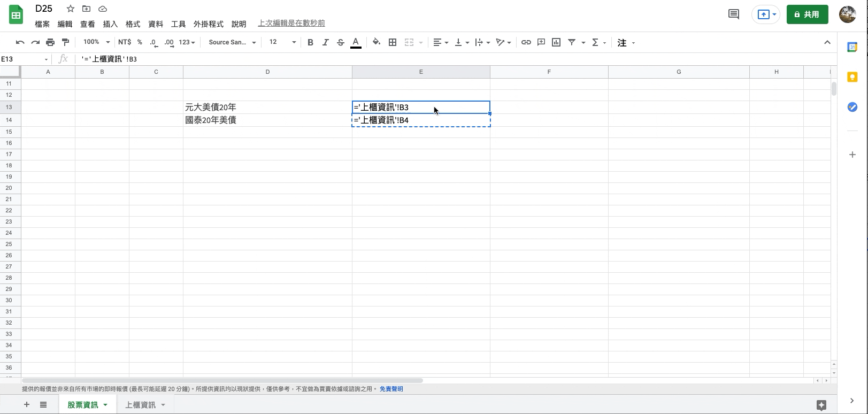Open Google Calendar in the side panel
Viewport: 868px width, 414px height.
tap(852, 47)
